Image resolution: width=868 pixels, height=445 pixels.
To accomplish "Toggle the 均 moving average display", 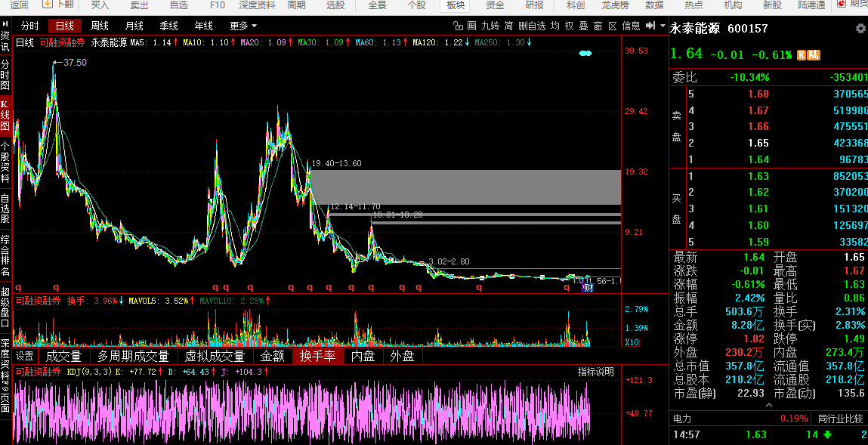I will (554, 26).
